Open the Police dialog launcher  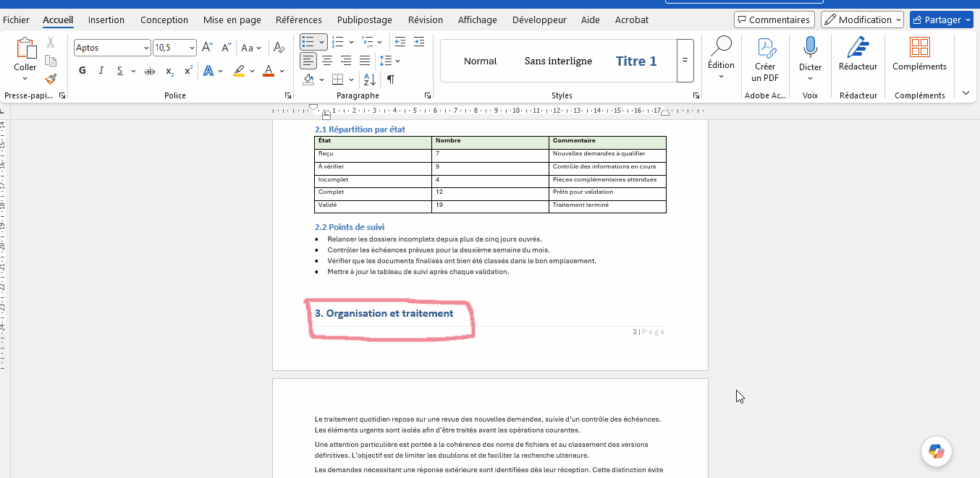tap(287, 95)
